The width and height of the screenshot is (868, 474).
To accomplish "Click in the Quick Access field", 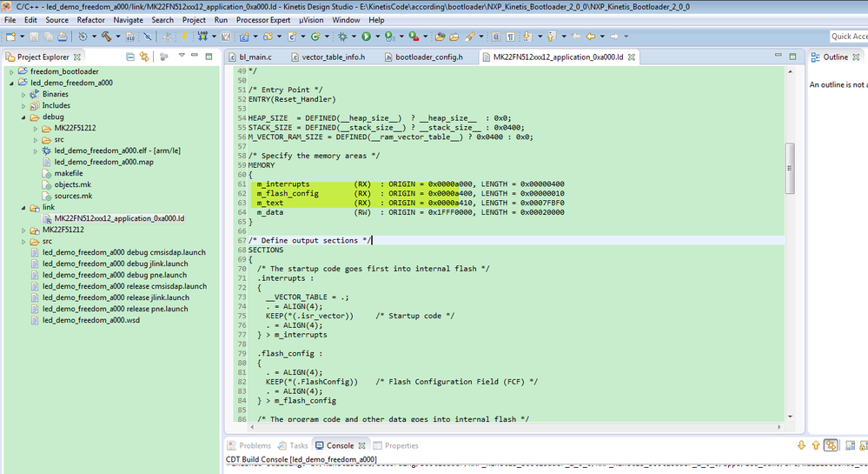I will point(848,36).
